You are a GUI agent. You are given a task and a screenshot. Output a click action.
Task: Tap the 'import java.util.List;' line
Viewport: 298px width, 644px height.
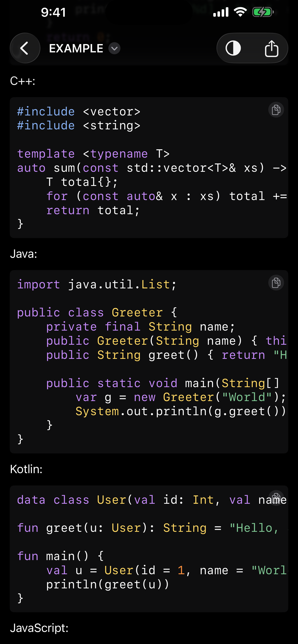coord(97,284)
